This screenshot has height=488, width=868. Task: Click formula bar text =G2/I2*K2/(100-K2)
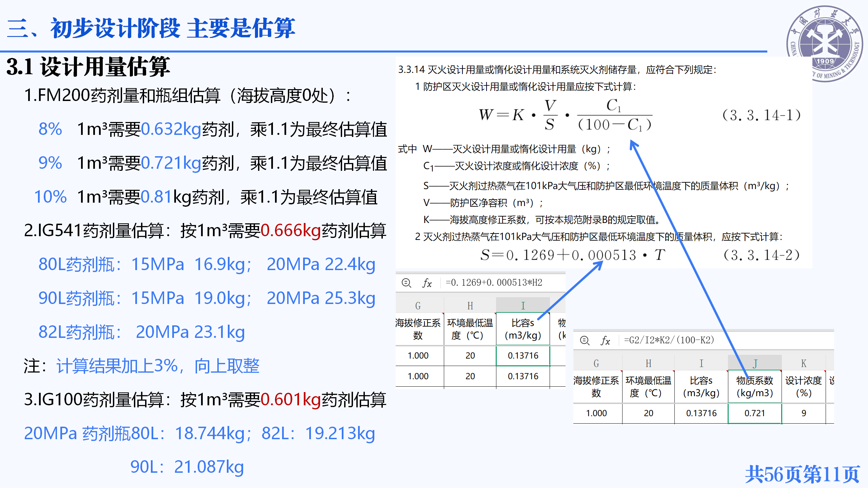pyautogui.click(x=669, y=340)
